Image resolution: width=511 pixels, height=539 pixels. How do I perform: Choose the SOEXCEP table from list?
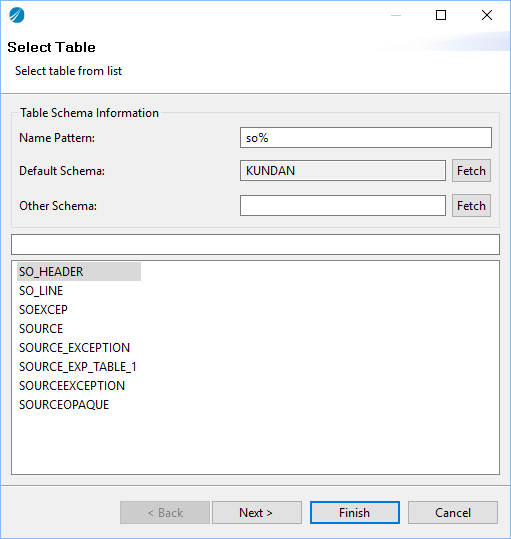point(43,310)
